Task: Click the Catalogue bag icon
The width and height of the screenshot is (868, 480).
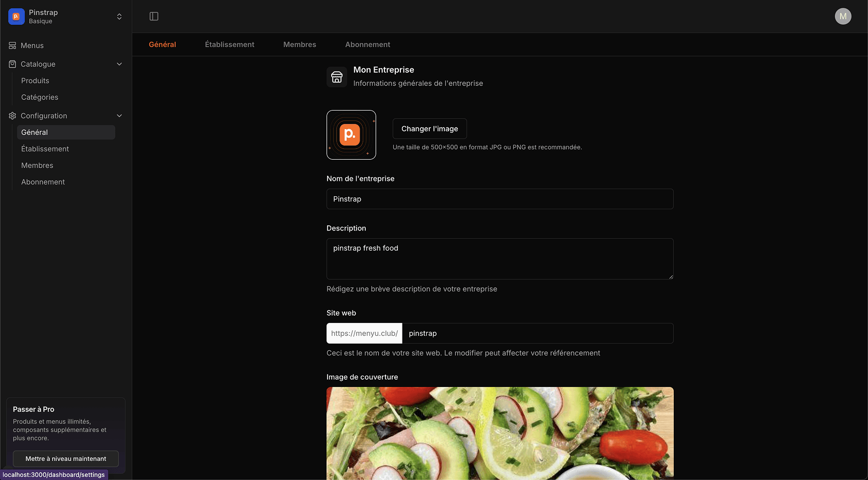Action: (12, 64)
